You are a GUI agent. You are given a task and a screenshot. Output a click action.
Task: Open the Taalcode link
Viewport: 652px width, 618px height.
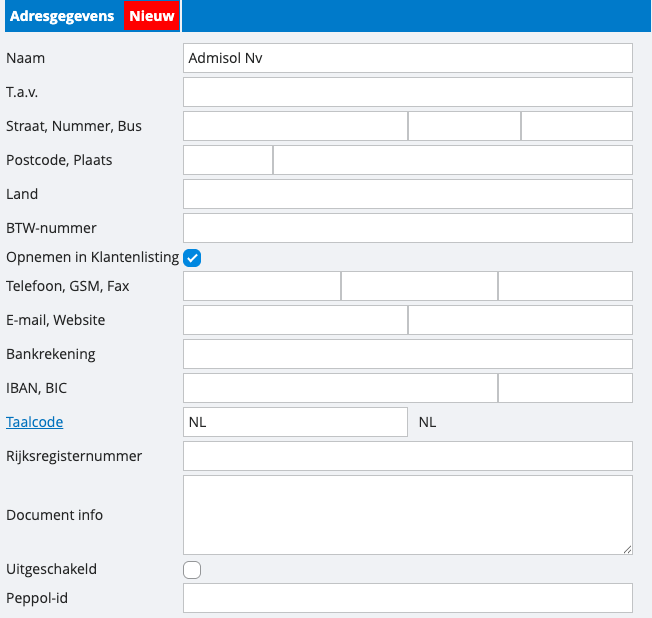(x=35, y=422)
